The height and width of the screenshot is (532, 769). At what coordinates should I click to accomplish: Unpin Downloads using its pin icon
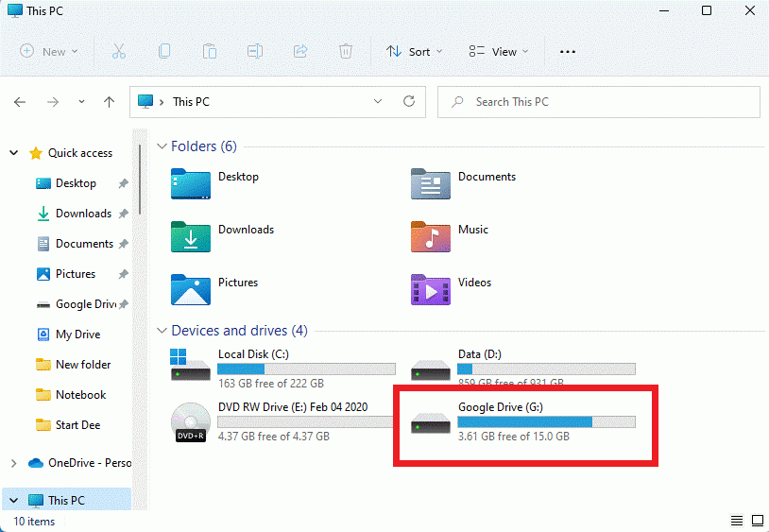tap(123, 214)
